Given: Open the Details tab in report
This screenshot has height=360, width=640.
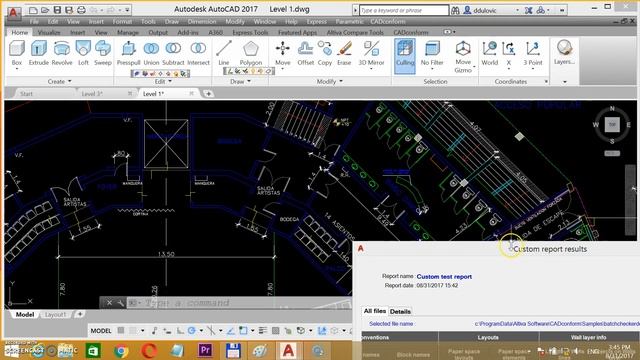Looking at the screenshot, I should [x=400, y=311].
